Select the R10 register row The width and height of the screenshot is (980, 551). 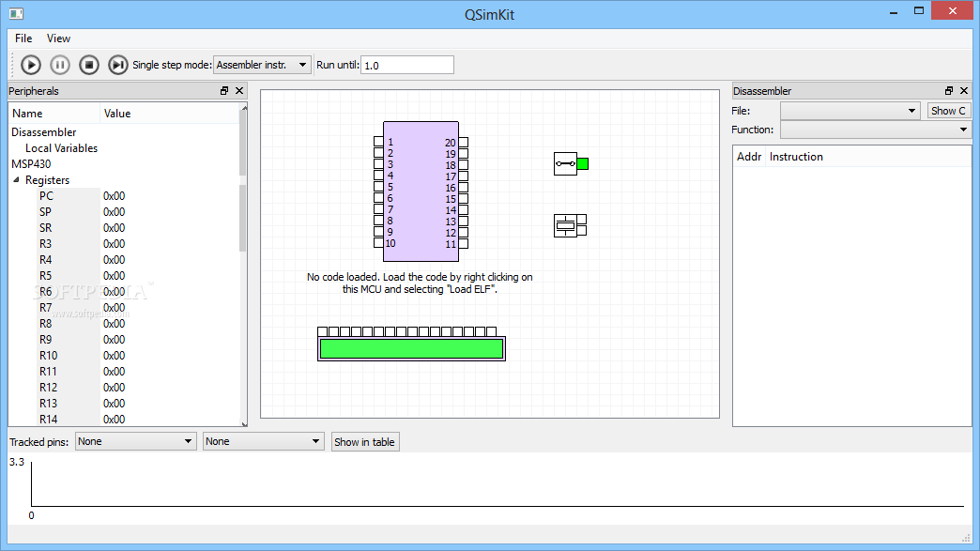[124, 356]
